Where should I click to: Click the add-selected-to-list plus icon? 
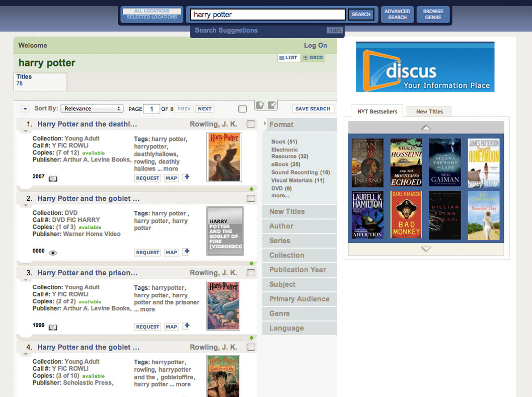coord(260,105)
